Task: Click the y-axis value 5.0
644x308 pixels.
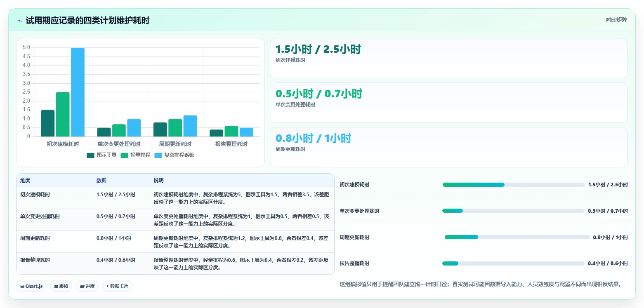Action: (26, 47)
